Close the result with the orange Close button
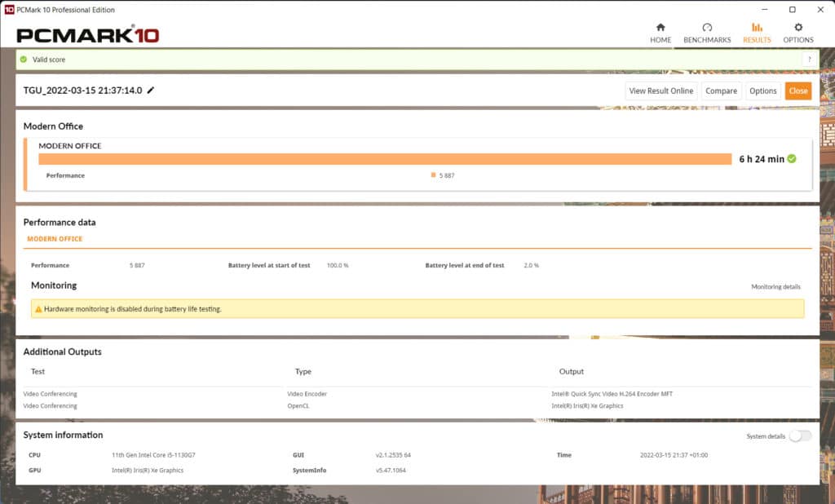The image size is (835, 504). (798, 91)
